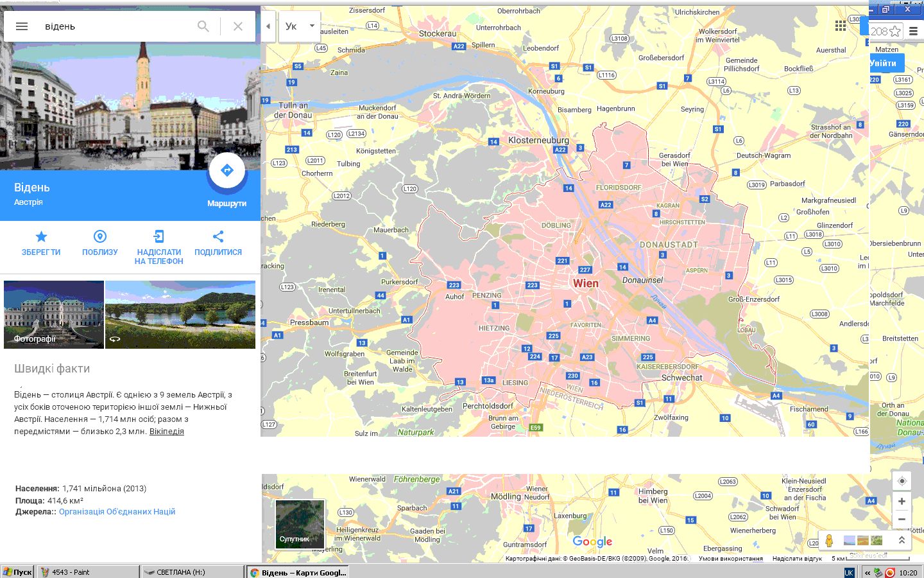Switch to the Супутник satellite view
The width and height of the screenshot is (924, 578).
(x=300, y=523)
